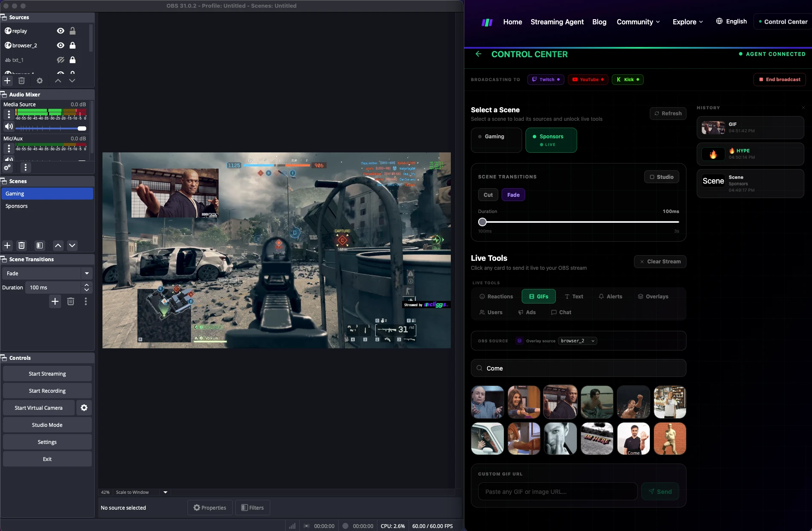Image resolution: width=812 pixels, height=531 pixels.
Task: Open the Fade transition dropdown in OBS
Action: coord(47,274)
